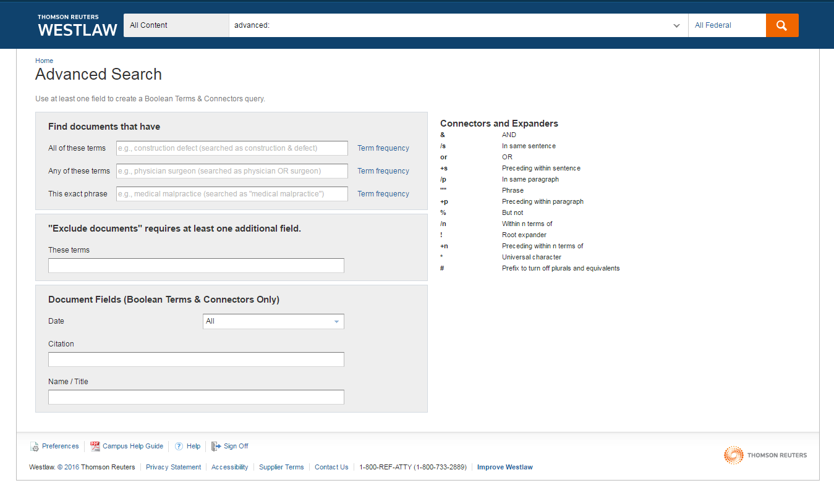The image size is (834, 504).
Task: Click the orange search magnifier button
Action: point(782,25)
